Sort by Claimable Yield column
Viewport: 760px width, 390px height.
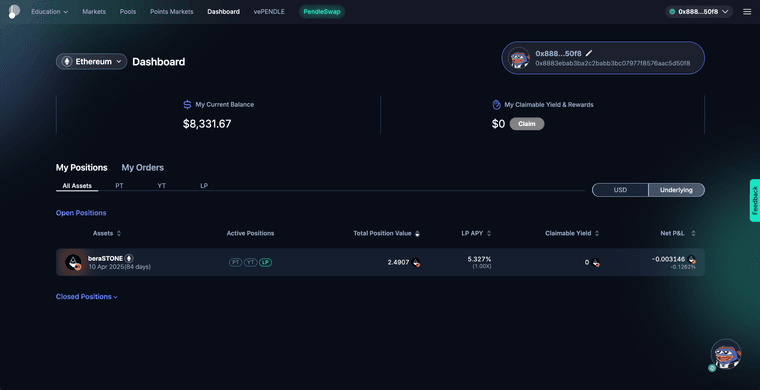click(597, 234)
